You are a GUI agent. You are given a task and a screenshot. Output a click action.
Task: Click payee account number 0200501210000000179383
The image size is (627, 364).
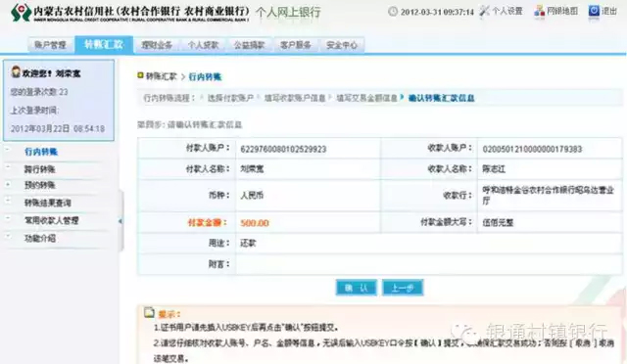pos(532,149)
